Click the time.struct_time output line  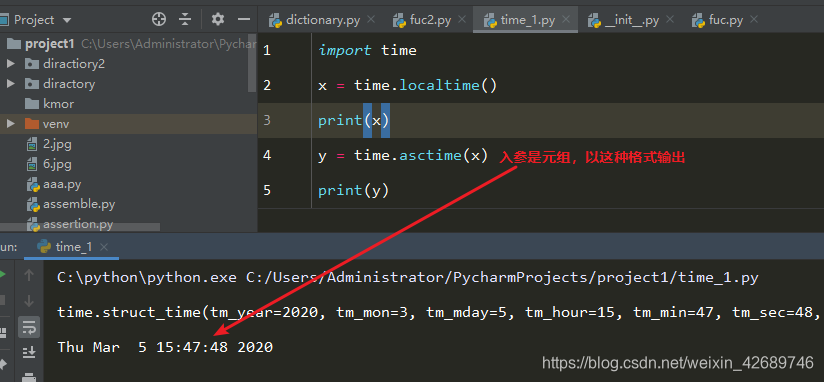point(438,313)
